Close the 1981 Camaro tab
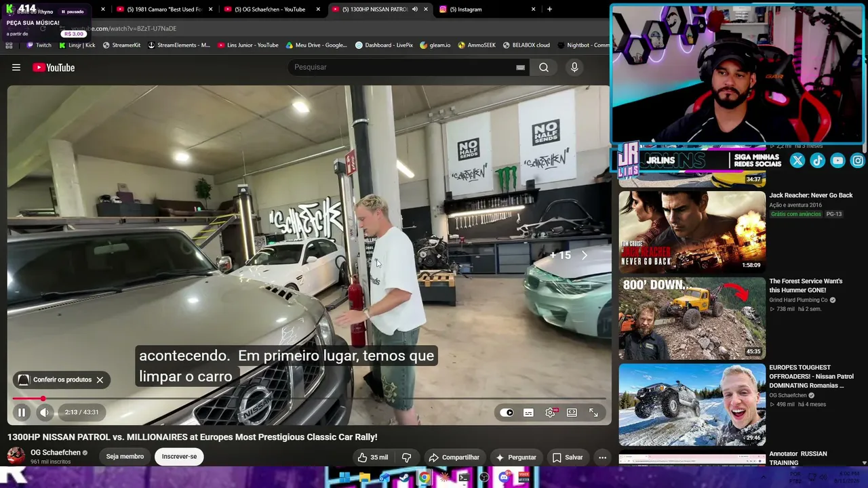Screen dimensions: 868x488 (x=210, y=9)
